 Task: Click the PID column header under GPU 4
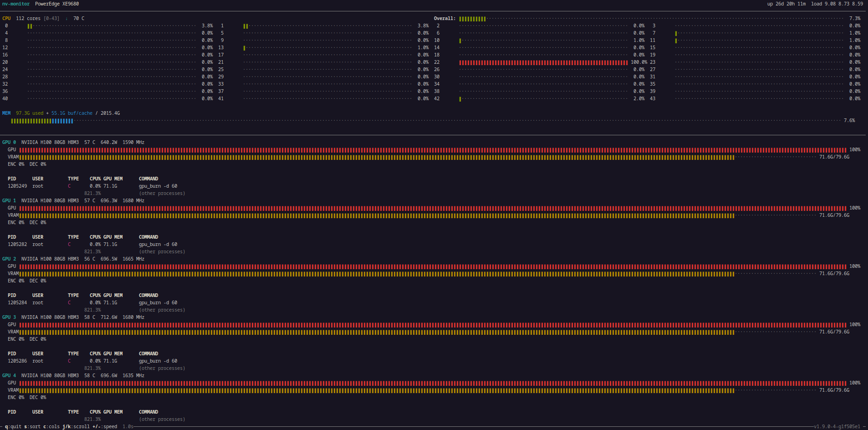(12, 412)
